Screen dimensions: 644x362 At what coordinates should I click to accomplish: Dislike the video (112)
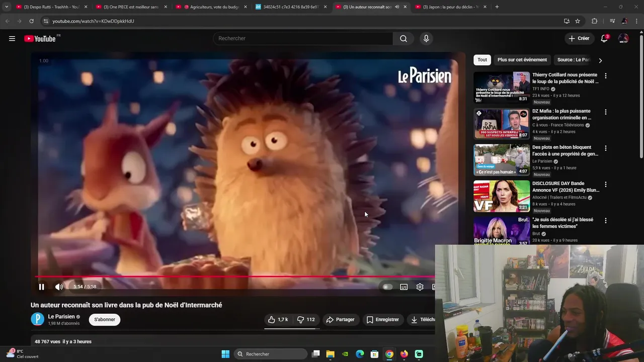point(306,319)
